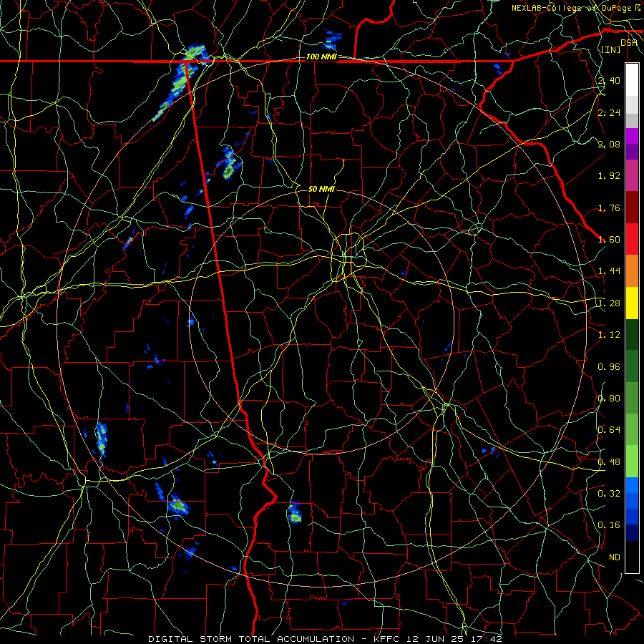The height and width of the screenshot is (644, 644).
Task: Click the 2.08 scale value
Action: [x=609, y=144]
